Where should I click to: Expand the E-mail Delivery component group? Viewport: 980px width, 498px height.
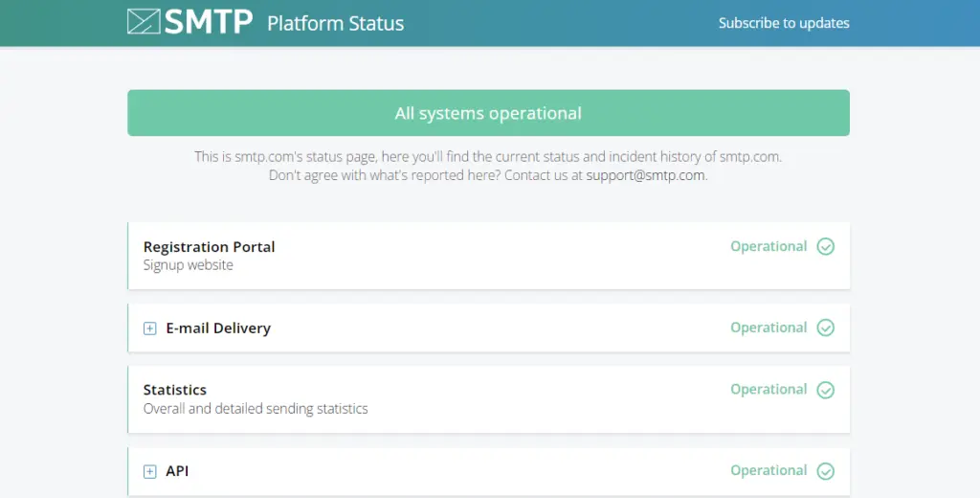[149, 328]
